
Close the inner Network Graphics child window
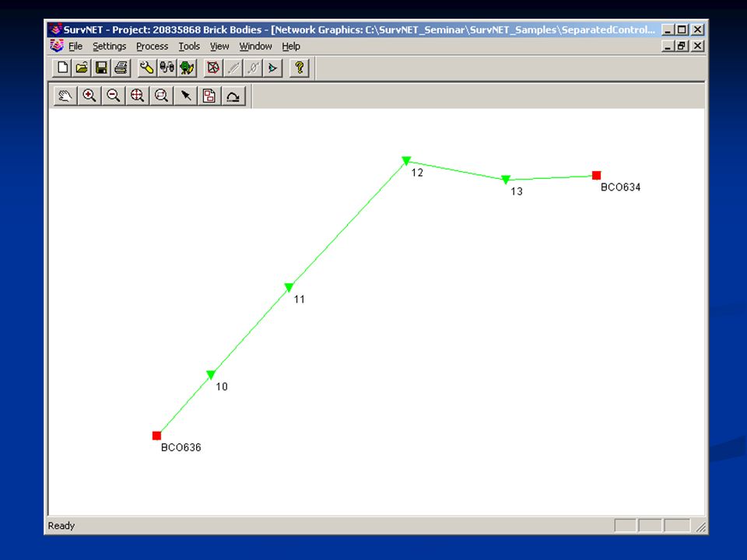click(698, 46)
